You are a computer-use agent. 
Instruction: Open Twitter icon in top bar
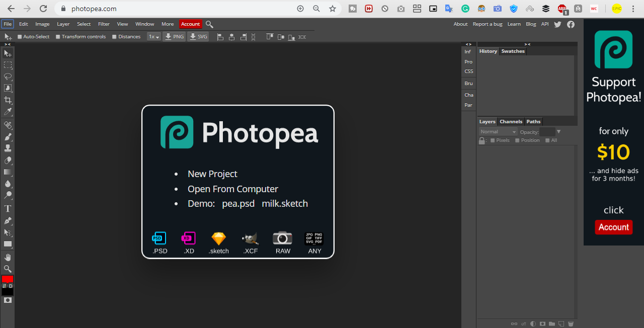tap(557, 24)
